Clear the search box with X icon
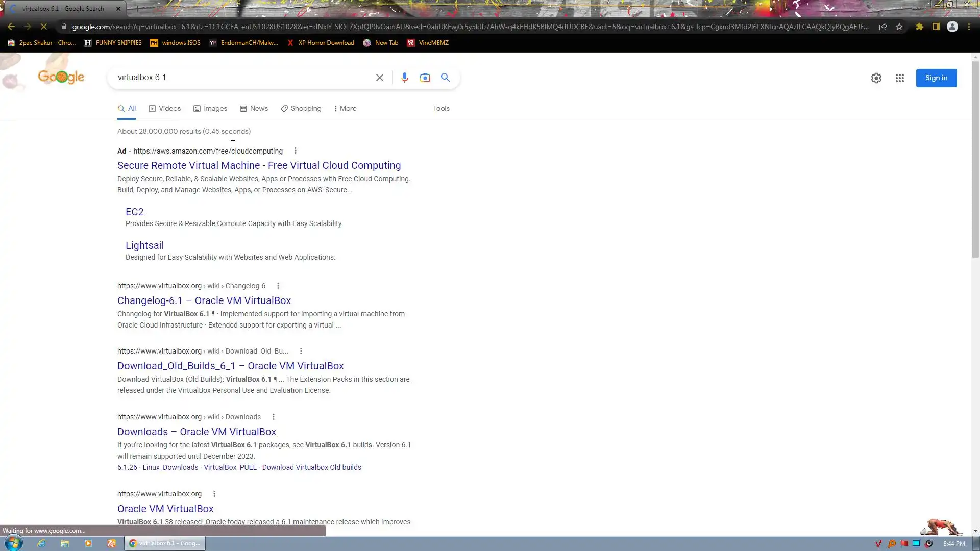Image resolution: width=980 pixels, height=551 pixels. (380, 78)
